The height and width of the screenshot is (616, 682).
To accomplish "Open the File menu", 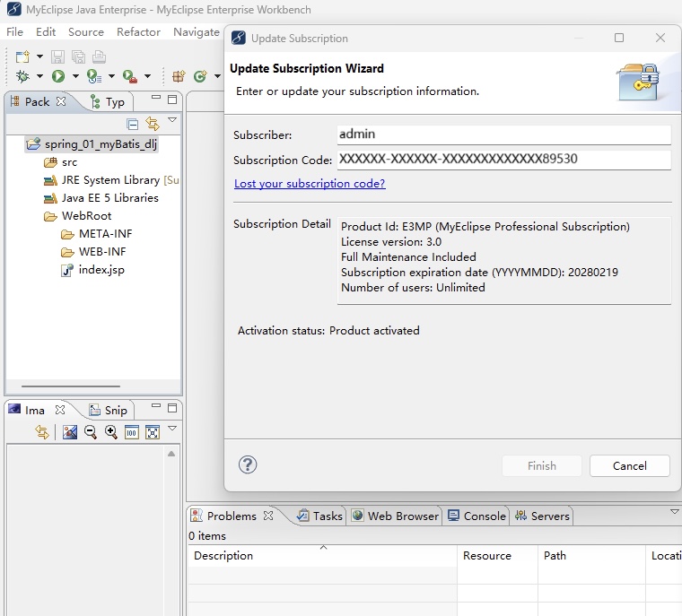I will coord(14,32).
